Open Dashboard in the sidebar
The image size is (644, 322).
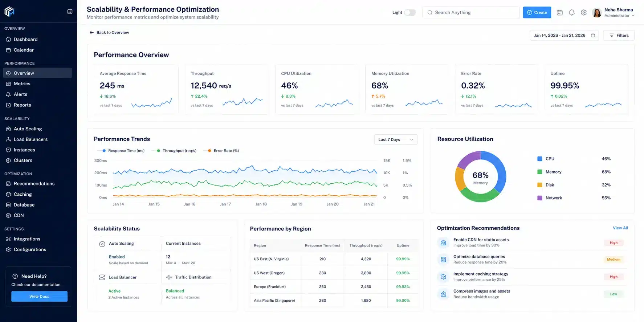[x=37, y=39]
